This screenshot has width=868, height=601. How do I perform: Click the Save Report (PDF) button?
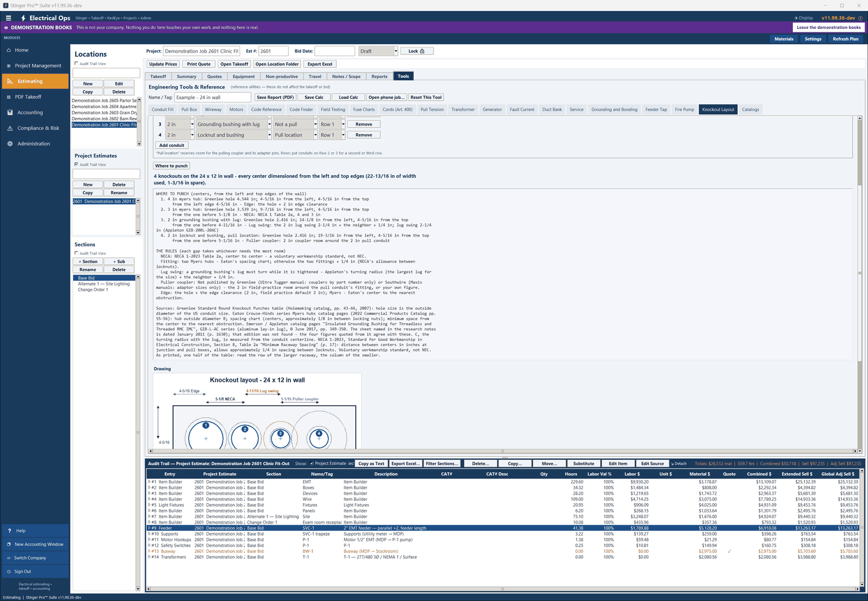[275, 97]
